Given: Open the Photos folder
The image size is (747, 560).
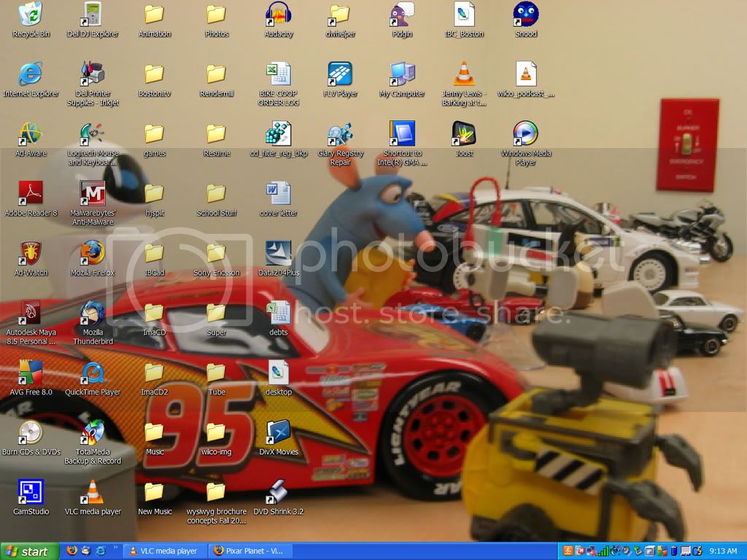Looking at the screenshot, I should pyautogui.click(x=216, y=15).
